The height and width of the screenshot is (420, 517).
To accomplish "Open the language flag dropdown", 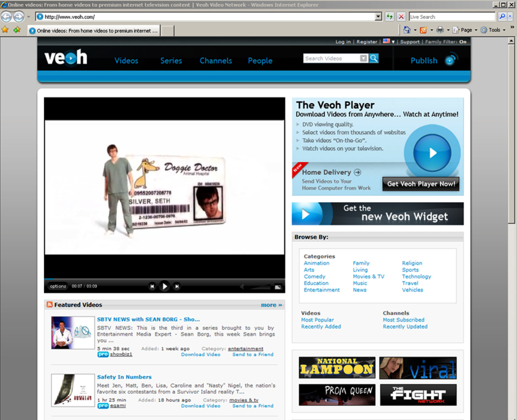I will tap(389, 42).
